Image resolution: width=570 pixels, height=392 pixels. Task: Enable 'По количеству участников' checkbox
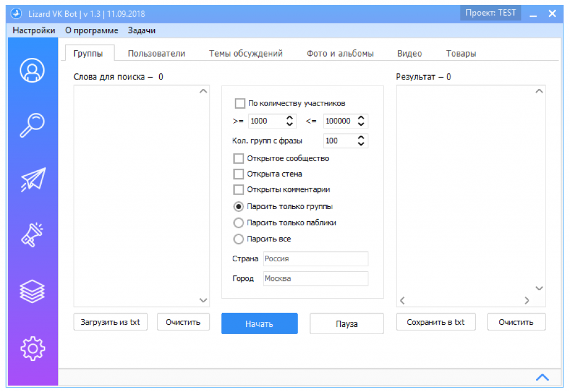tap(240, 103)
